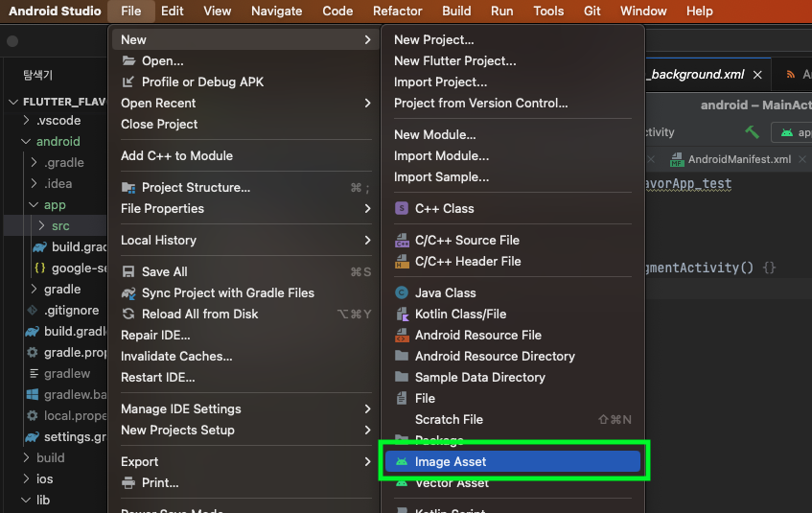
Task: Open the Open Recent submenu
Action: [x=246, y=104]
